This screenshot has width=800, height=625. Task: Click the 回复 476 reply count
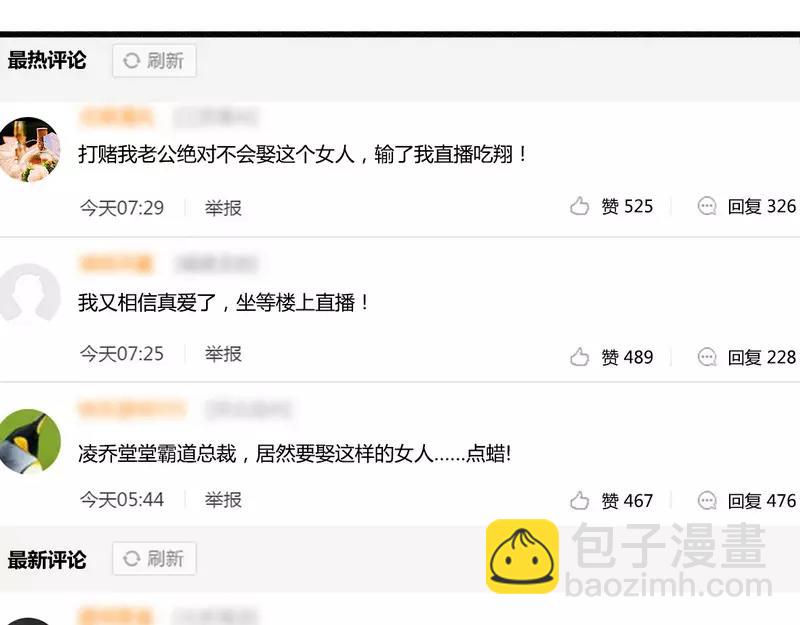coord(761,501)
